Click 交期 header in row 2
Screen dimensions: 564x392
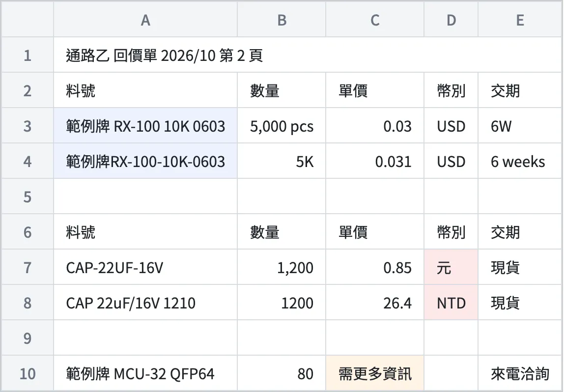(x=520, y=90)
